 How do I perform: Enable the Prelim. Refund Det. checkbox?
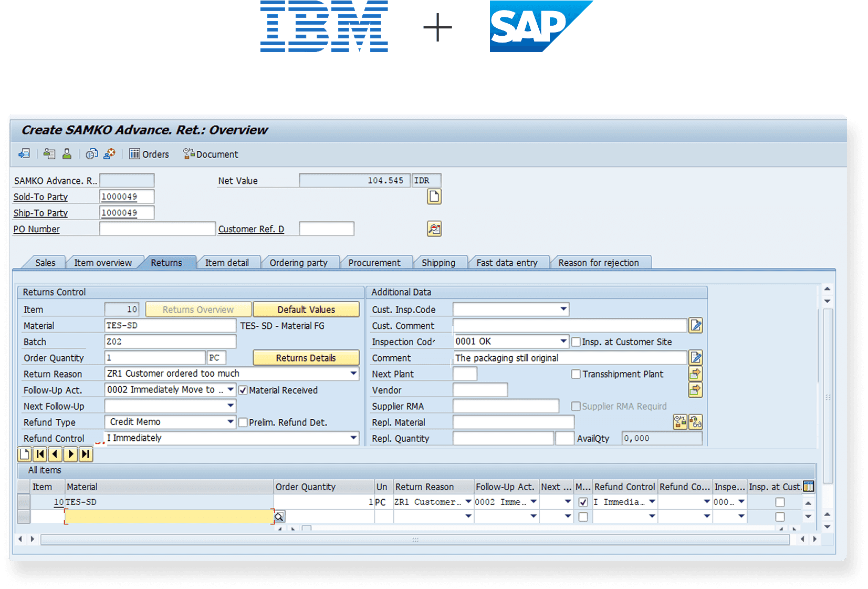pos(243,422)
